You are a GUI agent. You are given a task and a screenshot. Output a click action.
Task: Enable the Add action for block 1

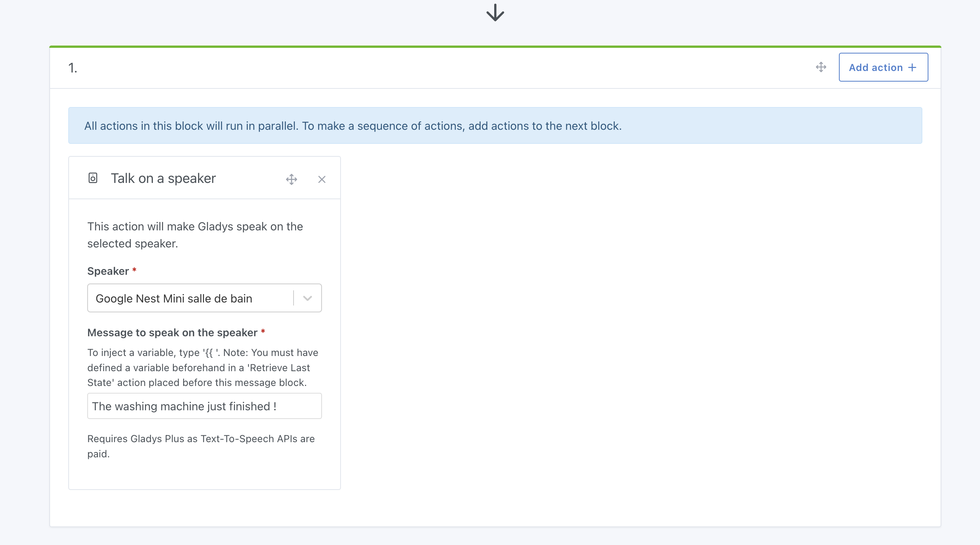[x=881, y=67]
